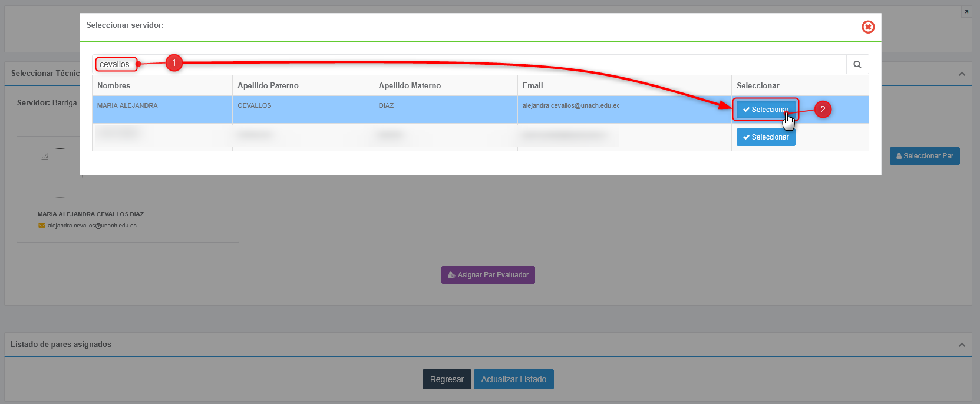This screenshot has width=980, height=404.
Task: Click the Asignar Par Evaluador button
Action: [x=488, y=275]
